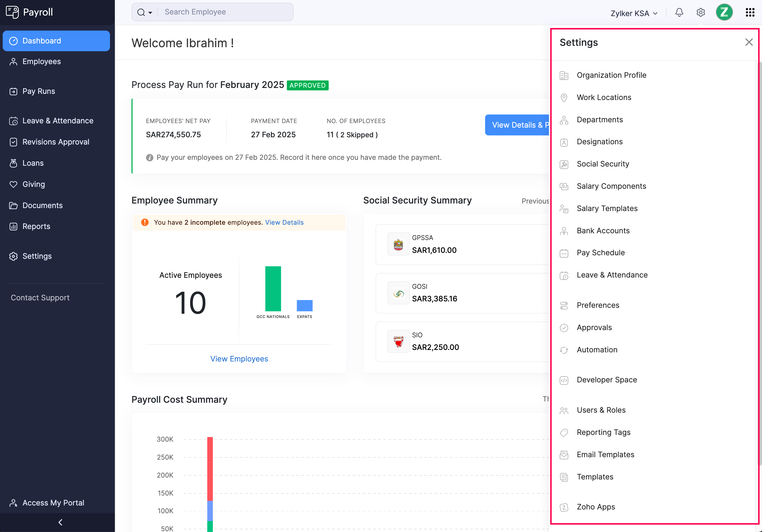Open the Employees section from sidebar
Viewport: 762px width, 532px height.
pyautogui.click(x=41, y=61)
